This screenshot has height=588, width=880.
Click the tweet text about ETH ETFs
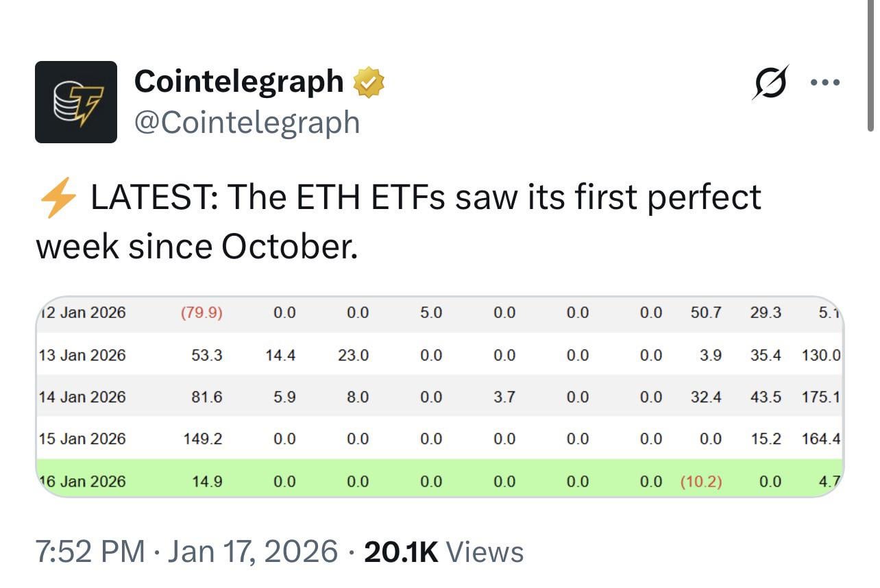tap(398, 221)
